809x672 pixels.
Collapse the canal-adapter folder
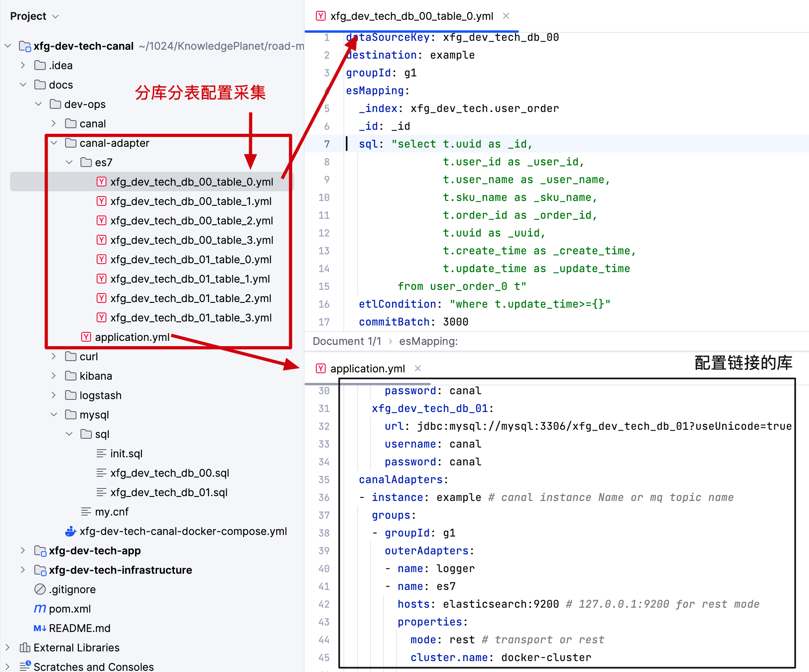(54, 143)
